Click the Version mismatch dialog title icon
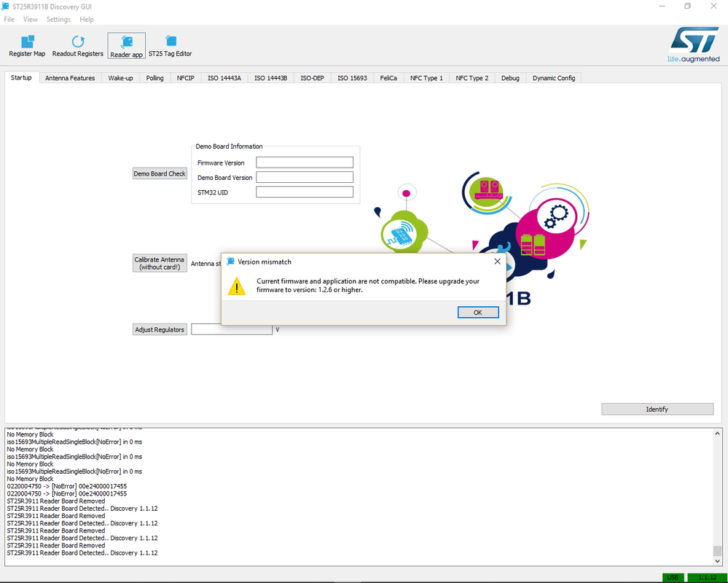The width and height of the screenshot is (728, 583). click(230, 262)
